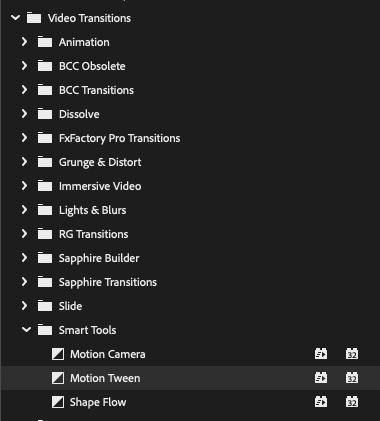Click the Lights & Blurs folder icon

(x=45, y=210)
